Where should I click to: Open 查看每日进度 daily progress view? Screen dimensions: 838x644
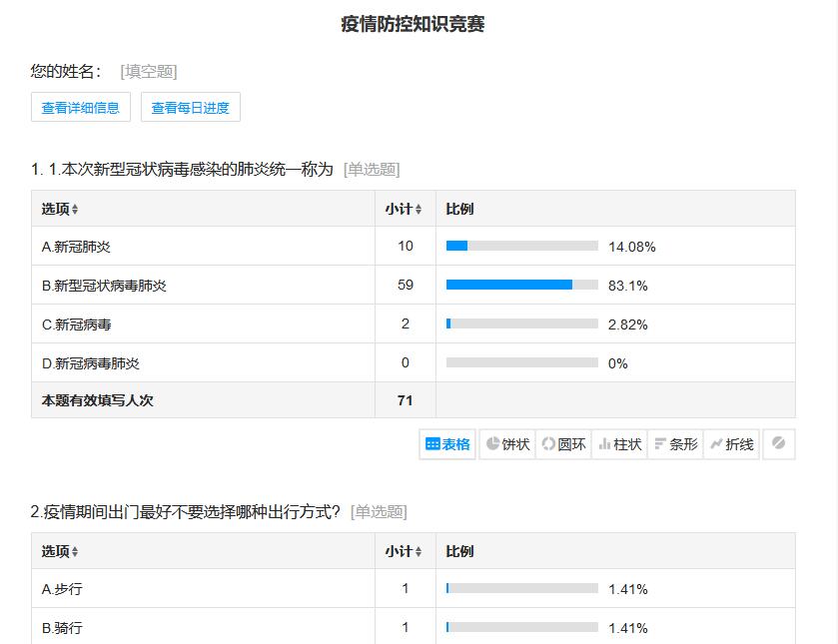[x=192, y=107]
